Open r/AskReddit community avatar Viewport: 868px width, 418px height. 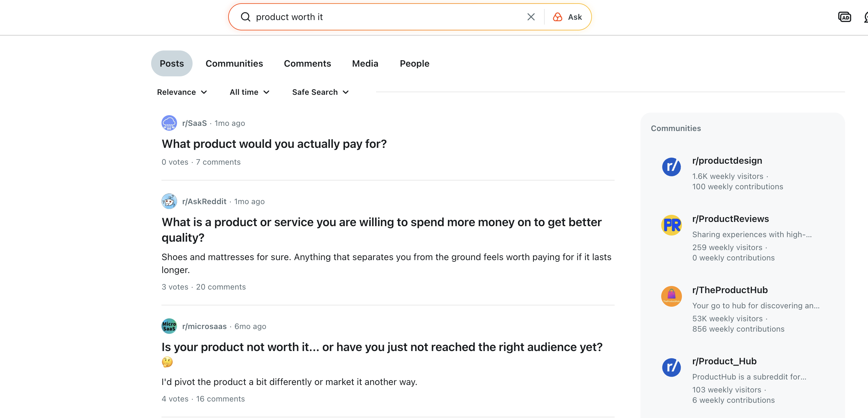169,201
